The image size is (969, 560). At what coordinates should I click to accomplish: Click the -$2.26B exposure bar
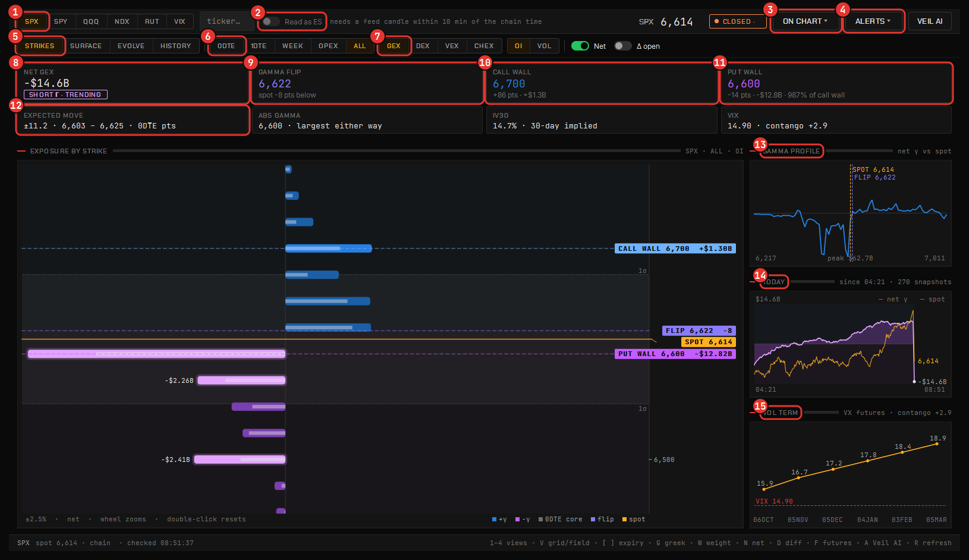tap(241, 380)
